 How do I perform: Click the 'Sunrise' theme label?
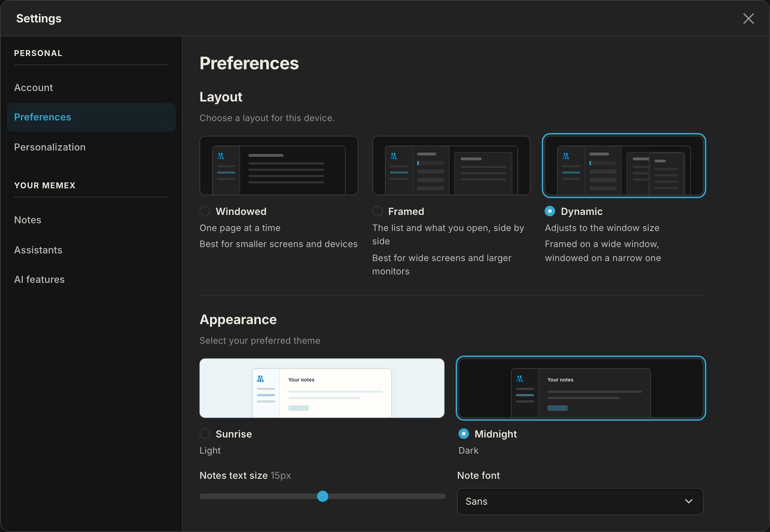click(x=234, y=434)
